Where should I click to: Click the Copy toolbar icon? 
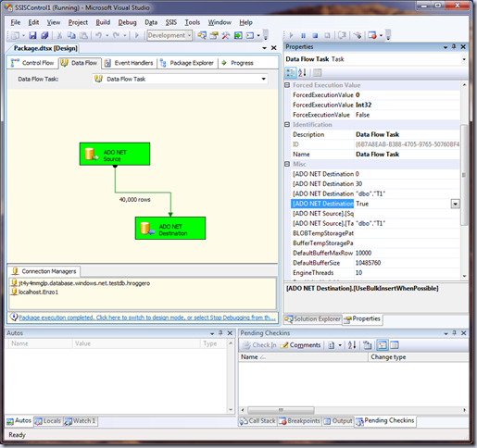pyautogui.click(x=71, y=35)
